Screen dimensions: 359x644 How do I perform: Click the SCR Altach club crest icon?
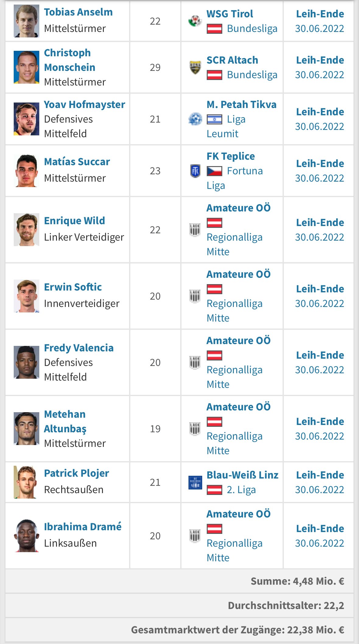pos(195,67)
